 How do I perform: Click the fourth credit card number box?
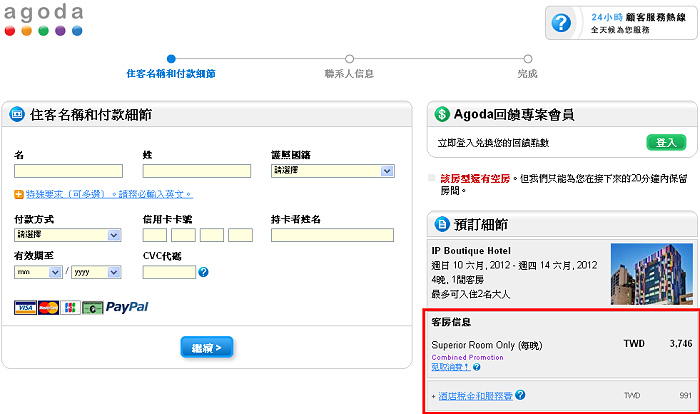(x=241, y=235)
